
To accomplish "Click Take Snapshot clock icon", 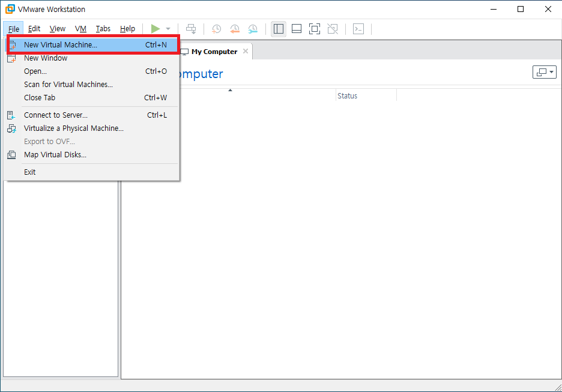I will coord(216,29).
